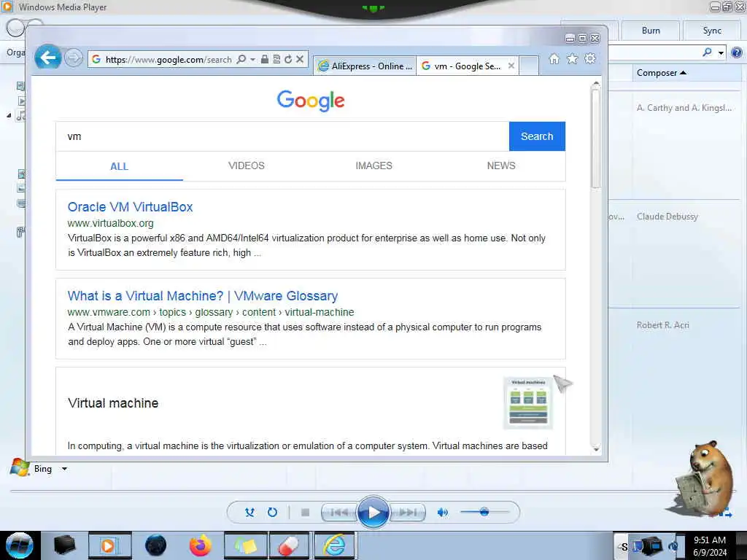Click the scroll down arrow in IE
The height and width of the screenshot is (560, 747).
click(595, 449)
